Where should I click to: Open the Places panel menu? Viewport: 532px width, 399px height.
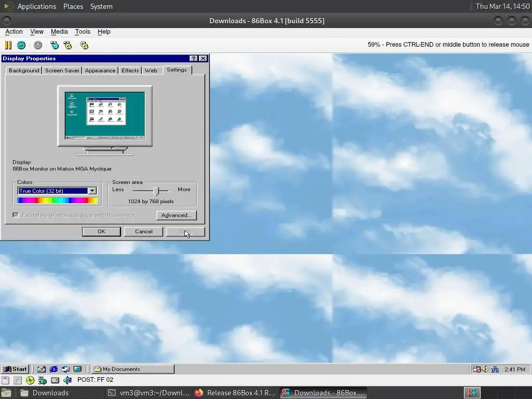(x=73, y=6)
